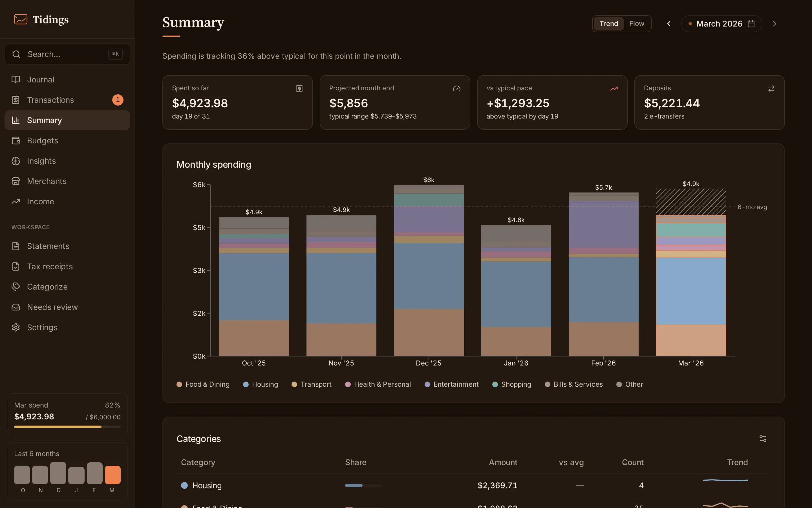Click the Statements document icon

(16, 246)
